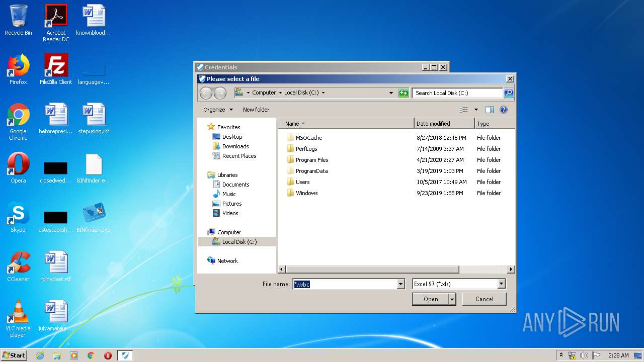The width and height of the screenshot is (644, 362).
Task: Open beforepresi Word document
Action: tap(56, 119)
